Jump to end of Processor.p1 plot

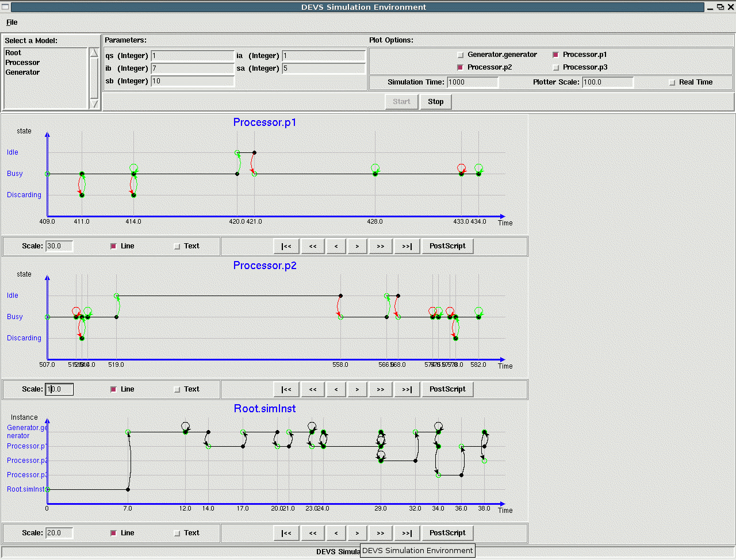click(x=407, y=246)
